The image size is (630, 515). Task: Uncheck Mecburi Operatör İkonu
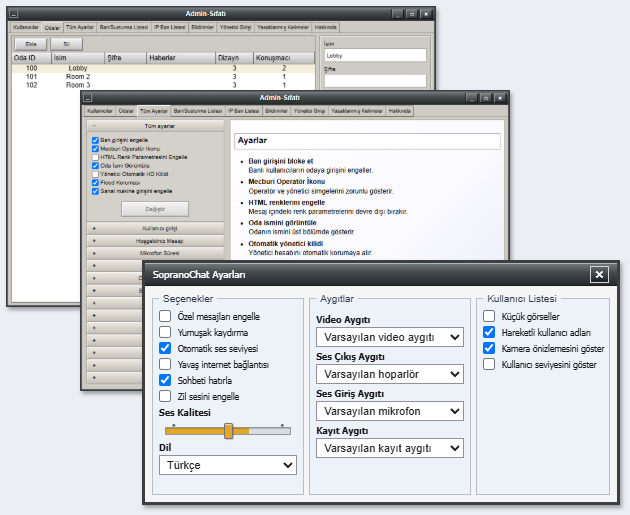click(x=95, y=149)
